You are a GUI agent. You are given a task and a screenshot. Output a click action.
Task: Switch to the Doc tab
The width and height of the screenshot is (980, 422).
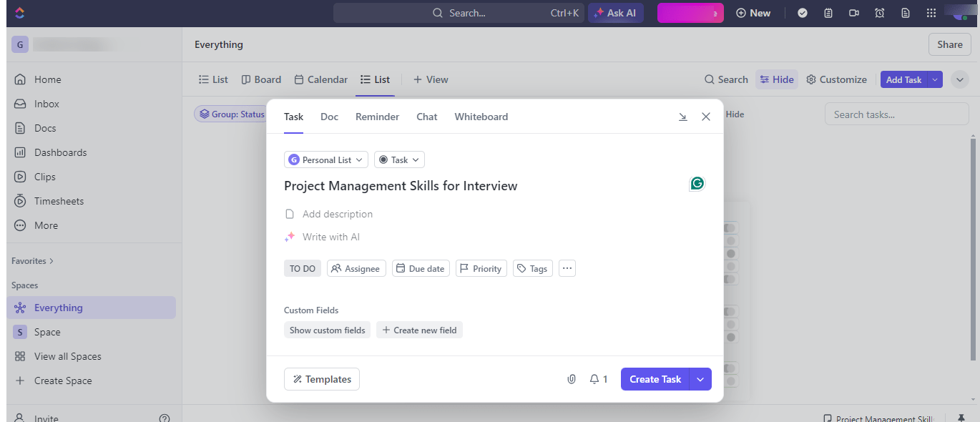(329, 117)
